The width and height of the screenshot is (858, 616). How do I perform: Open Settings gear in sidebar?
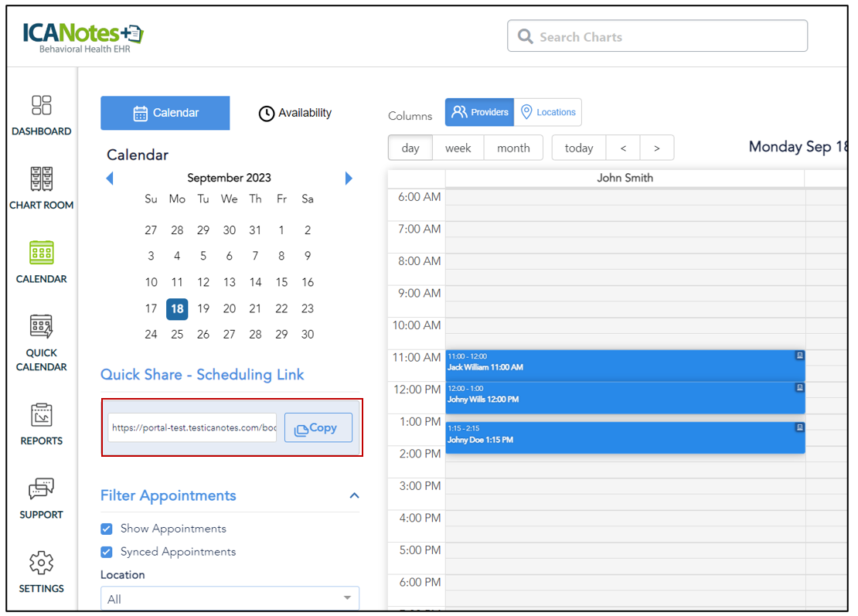pyautogui.click(x=41, y=563)
